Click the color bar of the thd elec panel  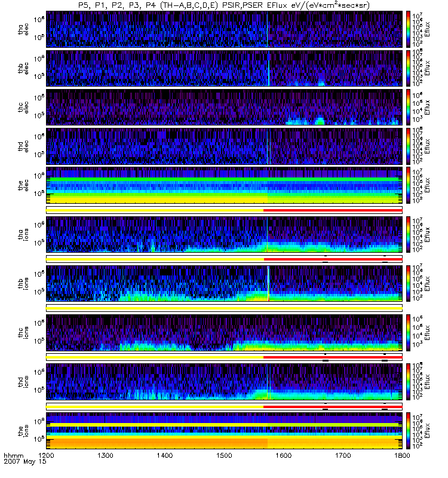coord(408,146)
